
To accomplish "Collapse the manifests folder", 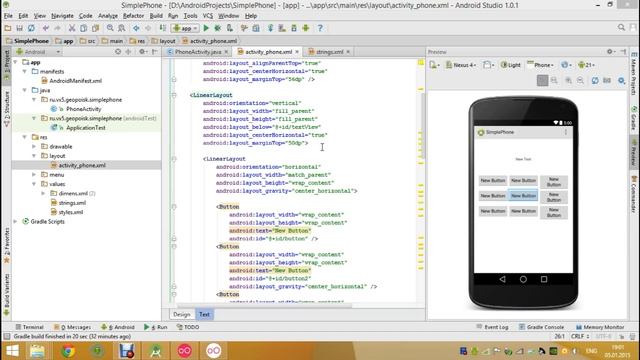I will tap(25, 71).
